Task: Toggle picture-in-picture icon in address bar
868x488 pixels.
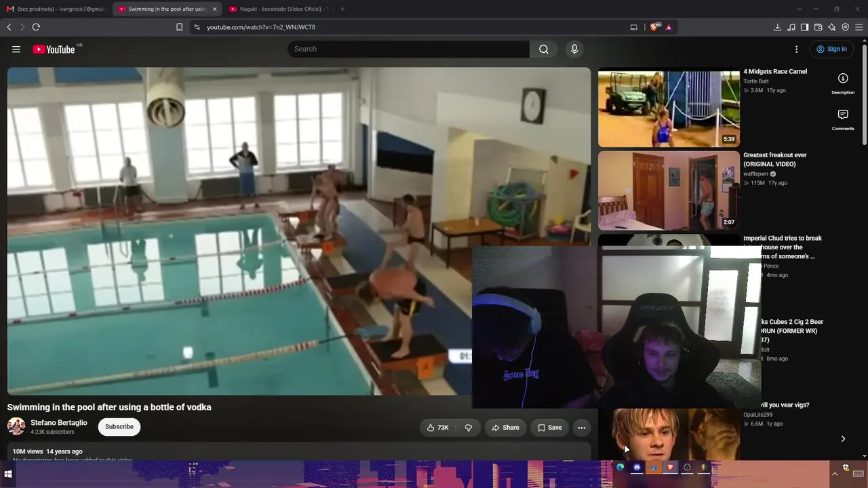Action: pos(634,27)
